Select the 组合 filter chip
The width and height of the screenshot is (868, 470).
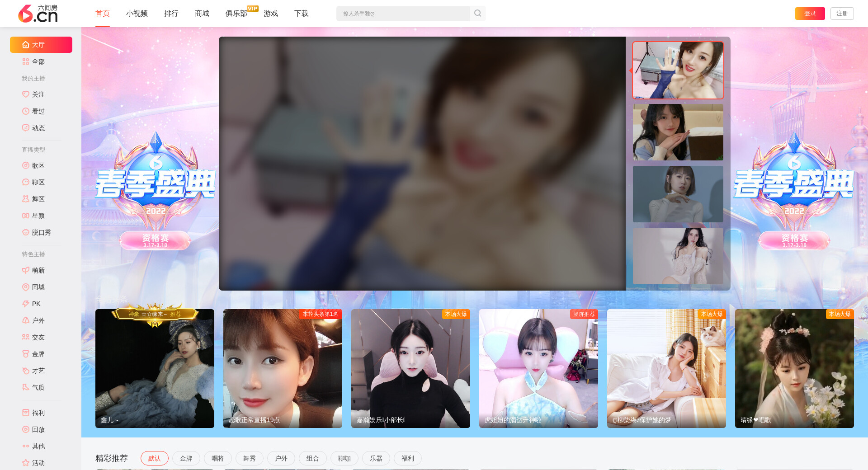313,458
